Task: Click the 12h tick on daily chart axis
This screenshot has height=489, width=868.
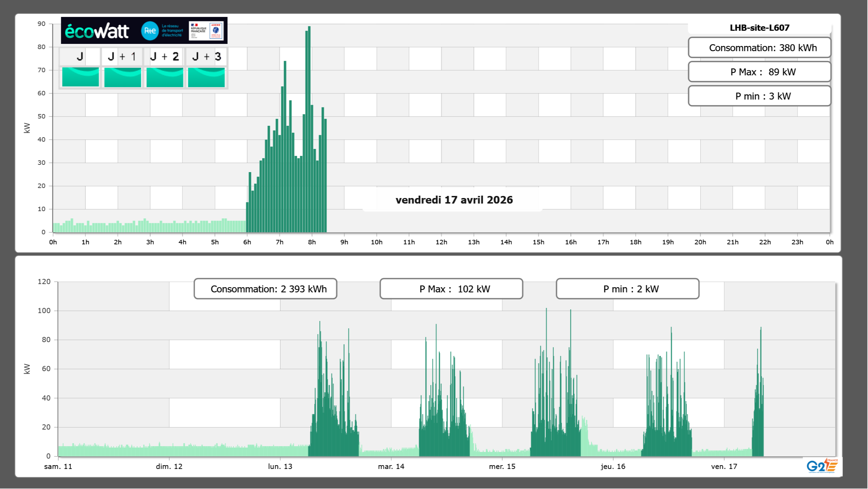Action: coord(441,242)
